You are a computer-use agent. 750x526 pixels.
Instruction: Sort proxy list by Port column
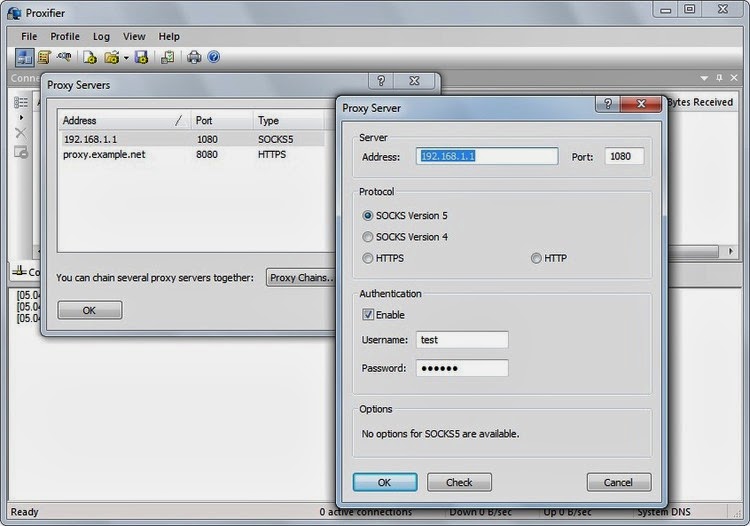(x=222, y=121)
